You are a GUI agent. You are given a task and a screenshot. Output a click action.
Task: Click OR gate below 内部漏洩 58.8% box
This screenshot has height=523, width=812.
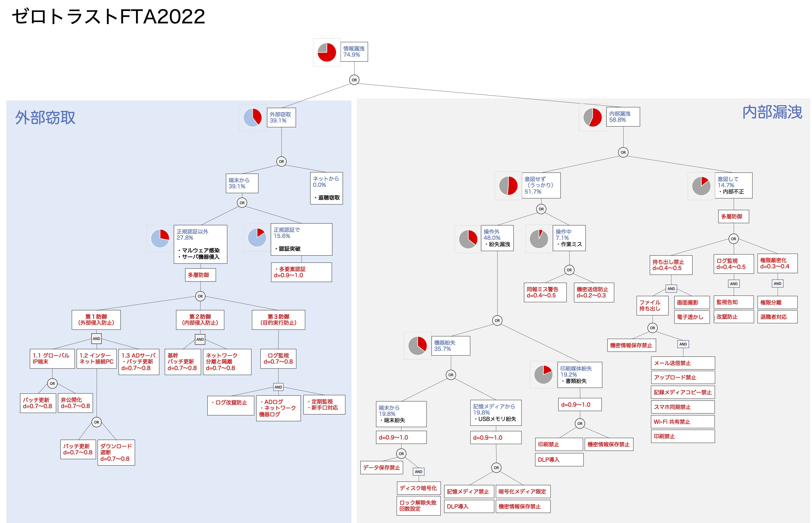coord(623,152)
